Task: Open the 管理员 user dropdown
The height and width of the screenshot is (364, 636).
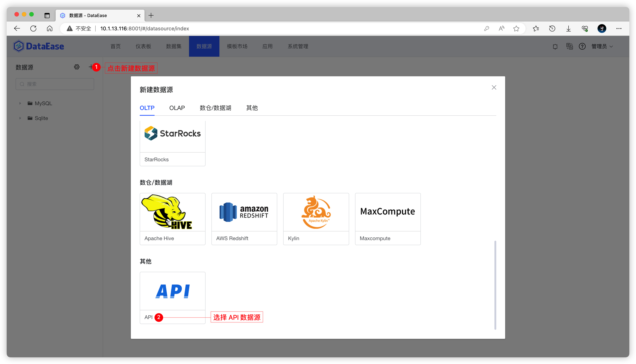Action: coord(602,46)
